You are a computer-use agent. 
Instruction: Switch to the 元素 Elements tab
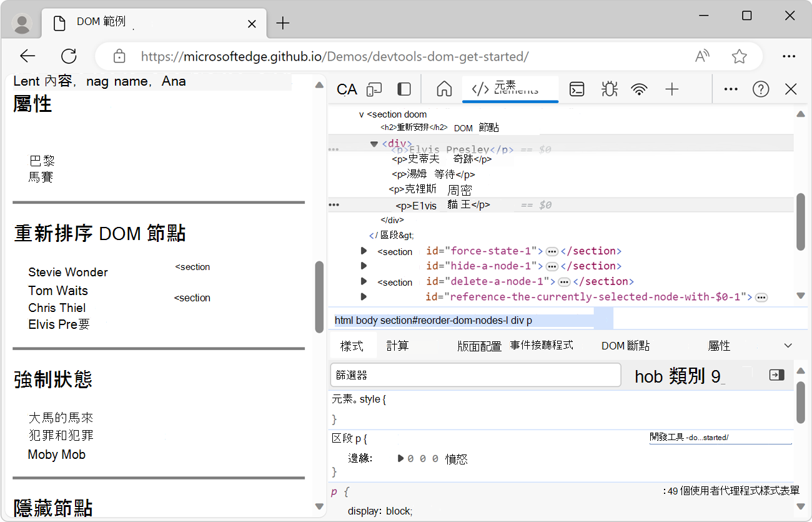click(510, 89)
